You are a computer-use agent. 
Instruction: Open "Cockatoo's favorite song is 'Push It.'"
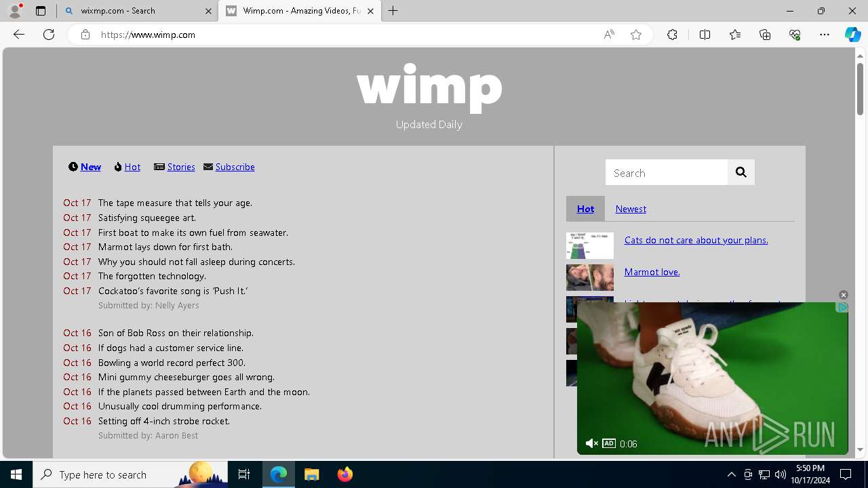(x=173, y=291)
